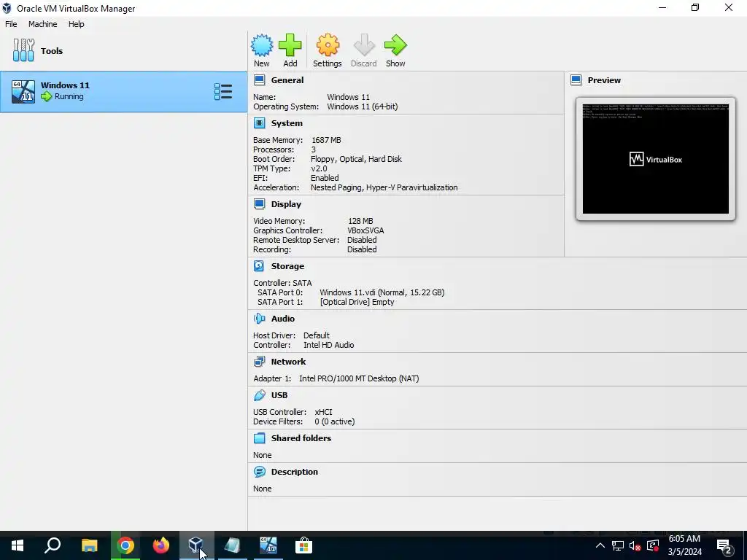
Task: Open the USB settings header link
Action: (279, 395)
